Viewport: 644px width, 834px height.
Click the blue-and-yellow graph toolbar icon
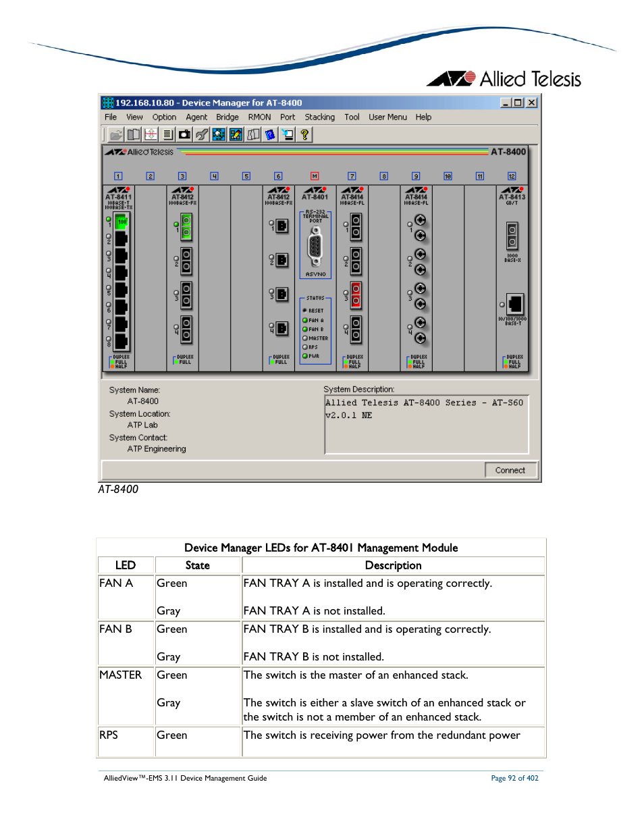point(236,134)
